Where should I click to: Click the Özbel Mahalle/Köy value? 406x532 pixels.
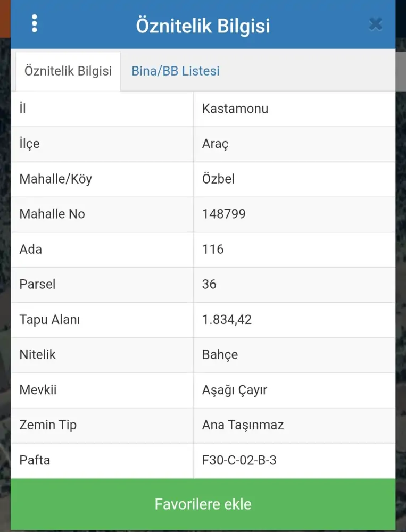[x=218, y=179]
